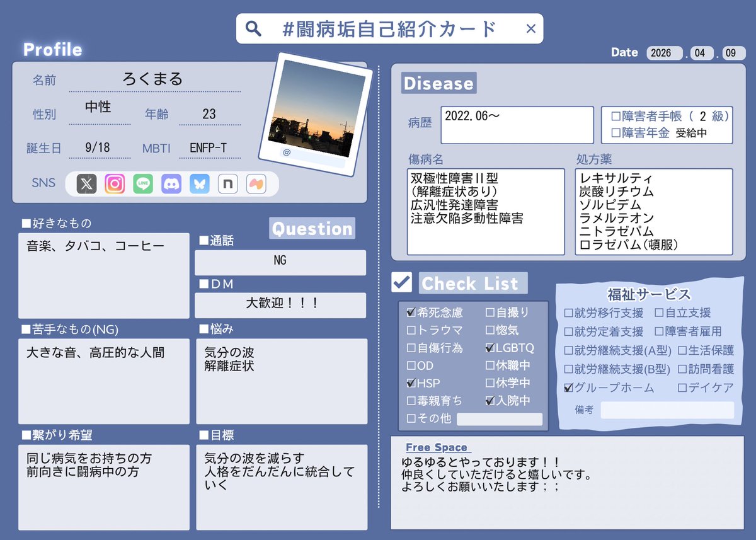
Task: Uncheck the 入院中 checkbox
Action: 490,401
